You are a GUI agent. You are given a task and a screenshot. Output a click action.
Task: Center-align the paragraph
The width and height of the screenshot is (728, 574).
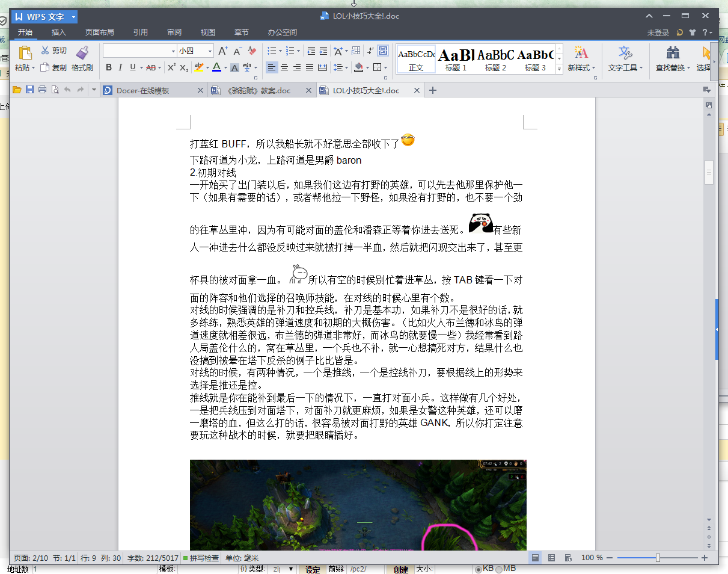tap(284, 67)
